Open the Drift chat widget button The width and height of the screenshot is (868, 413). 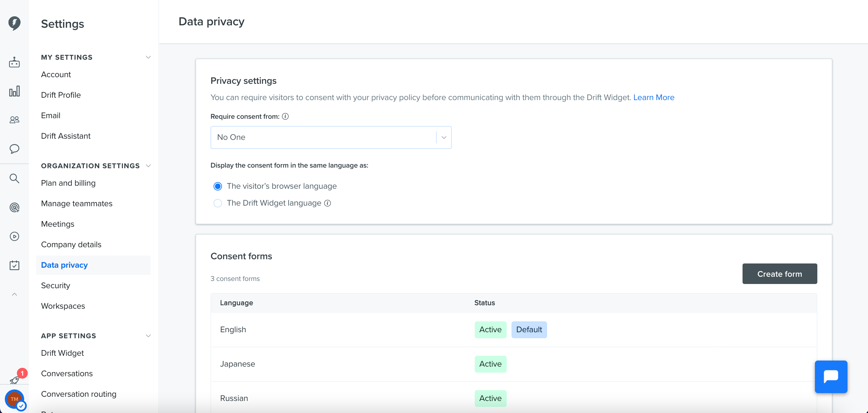pyautogui.click(x=831, y=377)
